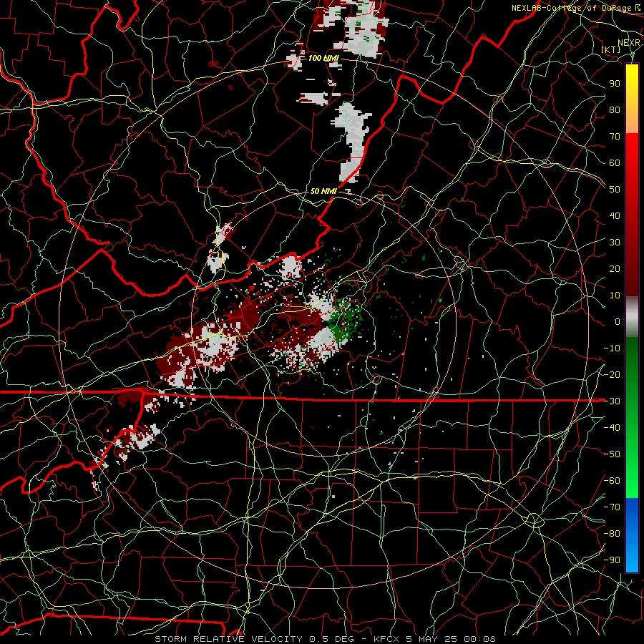Pick the orange segment of the color bar
The width and height of the screenshot is (644, 644).
(x=632, y=120)
